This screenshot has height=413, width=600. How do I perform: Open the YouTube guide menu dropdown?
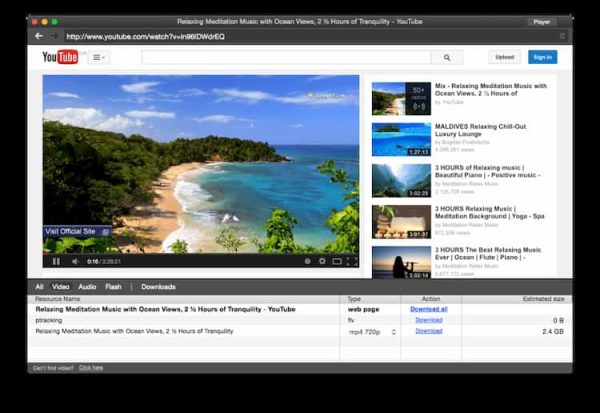tap(99, 57)
